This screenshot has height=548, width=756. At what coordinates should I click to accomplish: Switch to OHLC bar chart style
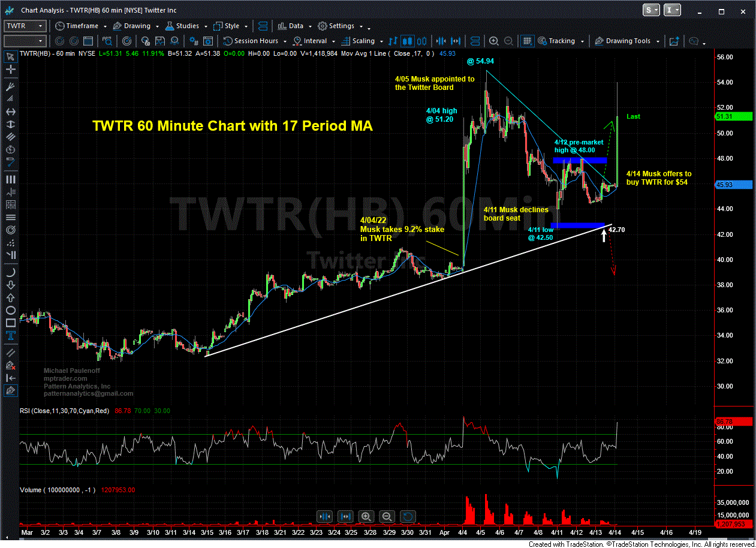point(393,41)
